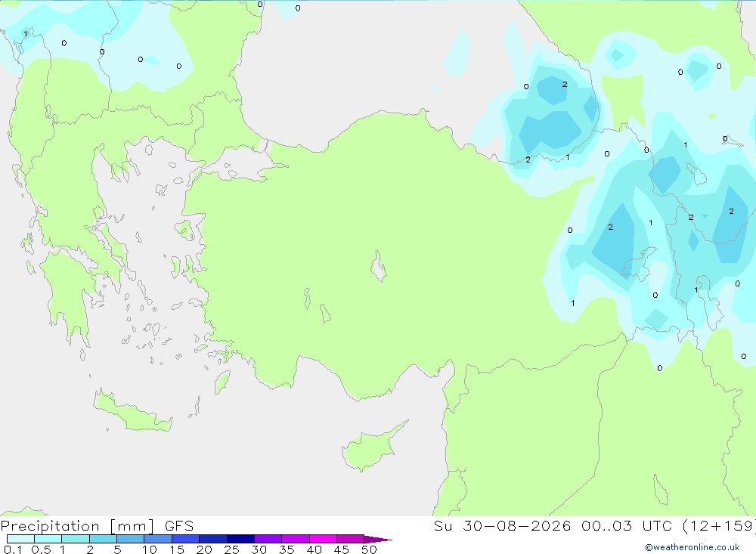Pick the 40–45 mm magenta legend swatch

tap(323, 539)
